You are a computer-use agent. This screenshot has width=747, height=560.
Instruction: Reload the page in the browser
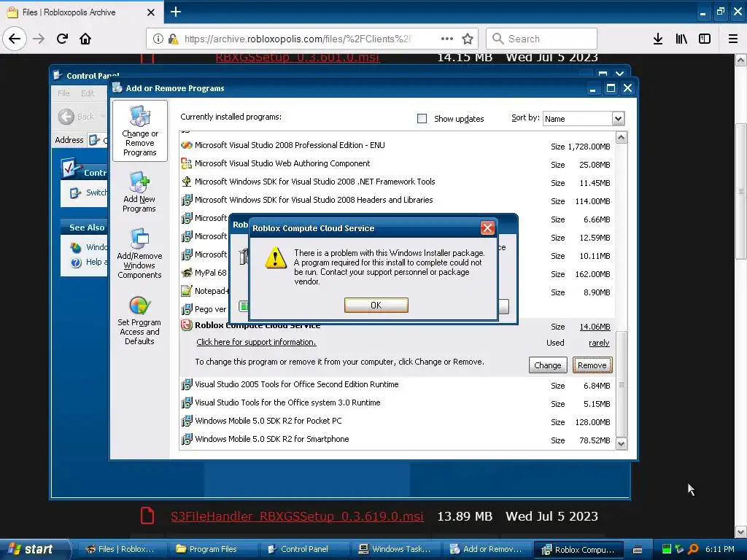[63, 39]
